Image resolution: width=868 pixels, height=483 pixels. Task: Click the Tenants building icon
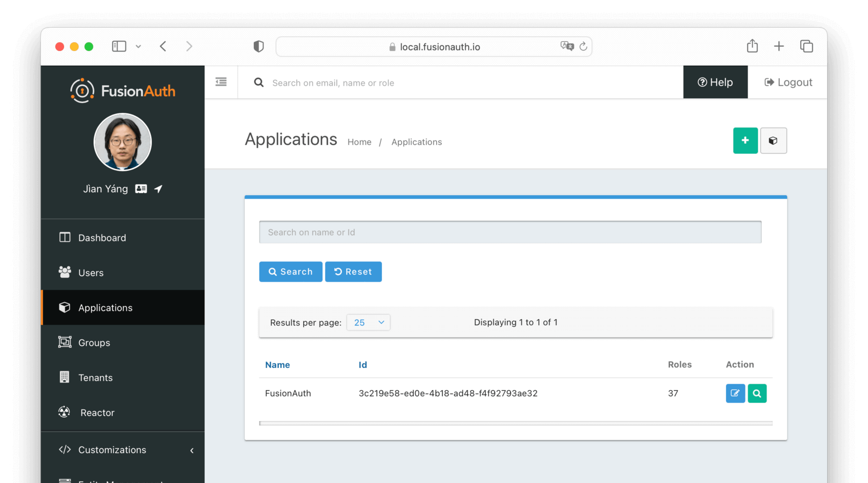(x=64, y=377)
